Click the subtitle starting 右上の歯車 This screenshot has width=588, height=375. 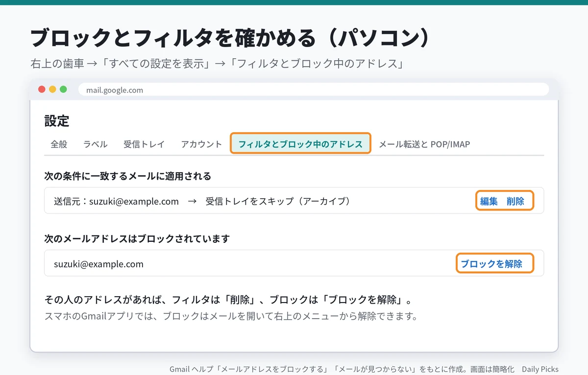[x=217, y=64]
